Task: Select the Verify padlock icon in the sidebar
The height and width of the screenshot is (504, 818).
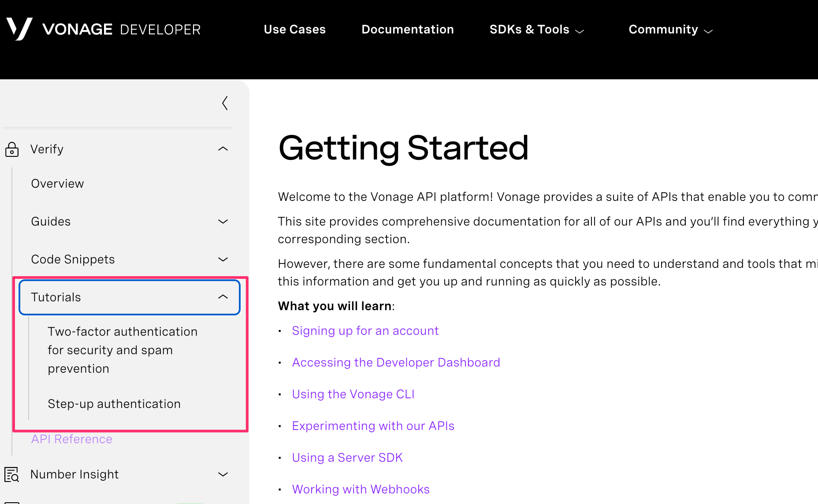Action: (12, 149)
